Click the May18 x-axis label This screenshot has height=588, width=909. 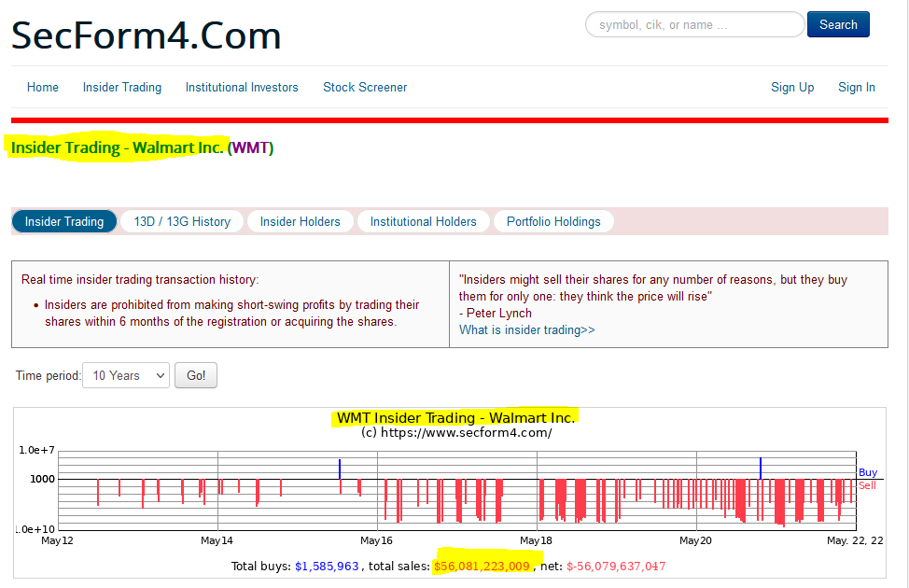point(537,540)
